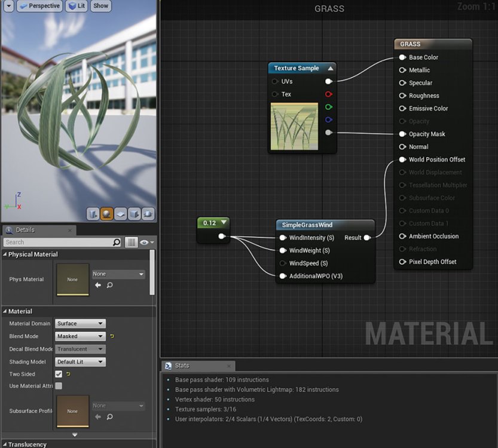Select the SimpleGrassWind node title

307,225
